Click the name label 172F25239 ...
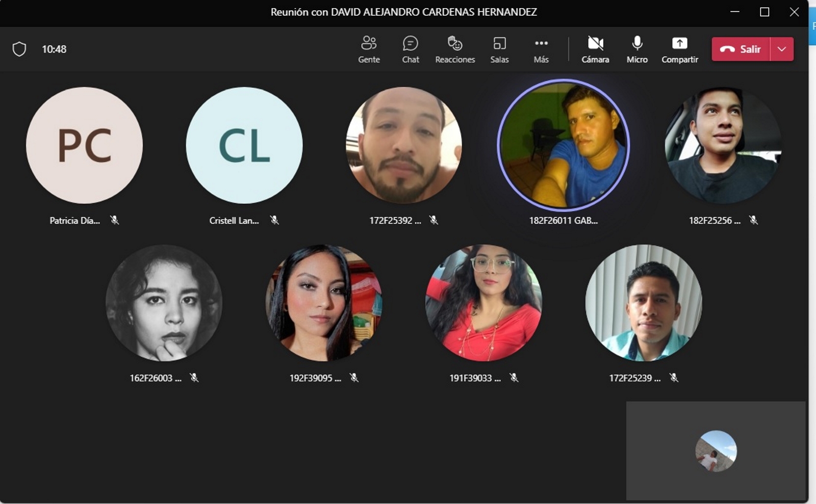Screen dimensions: 816x504 point(635,378)
